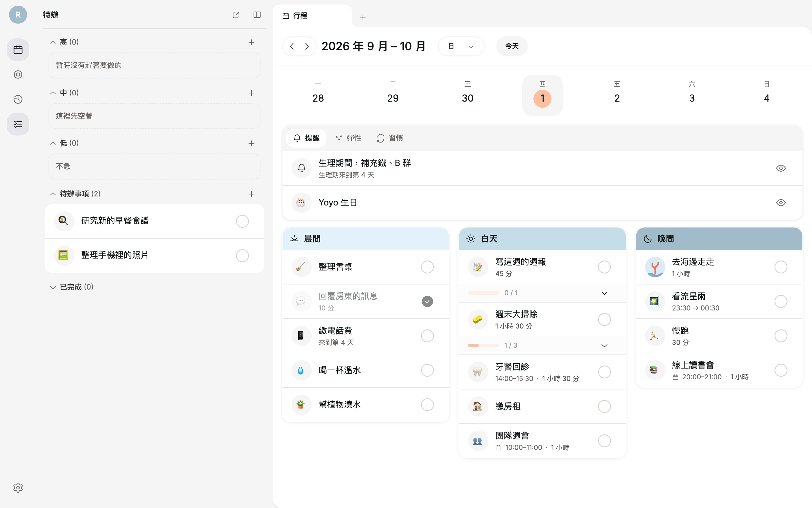The image size is (812, 508).
Task: Expand the 已完成 (0) section
Action: pyautogui.click(x=53, y=287)
